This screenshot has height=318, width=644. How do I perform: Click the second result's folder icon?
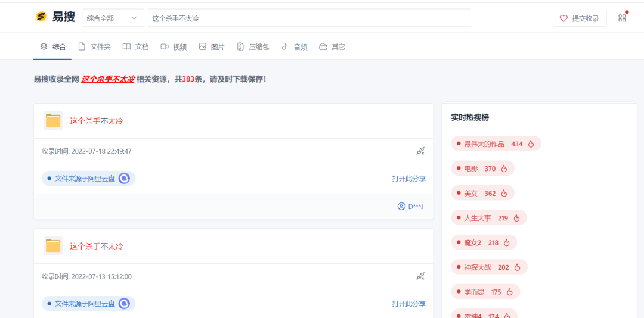point(53,246)
